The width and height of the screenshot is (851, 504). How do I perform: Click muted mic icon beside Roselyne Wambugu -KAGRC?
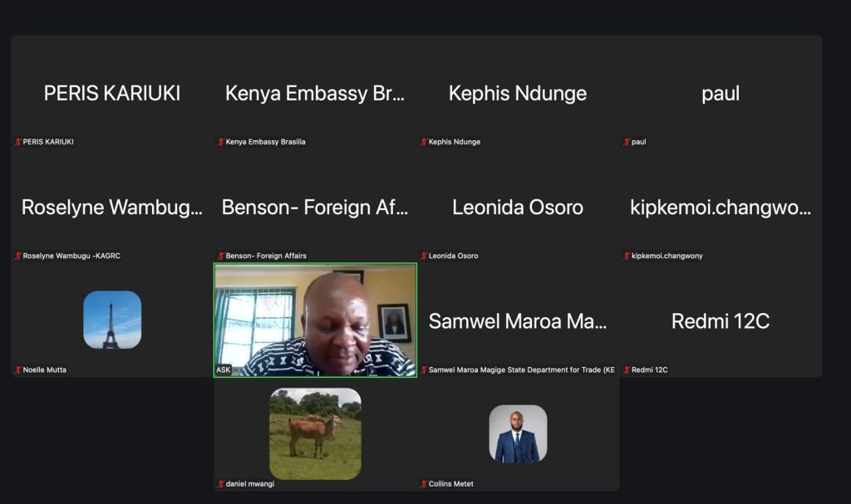17,256
